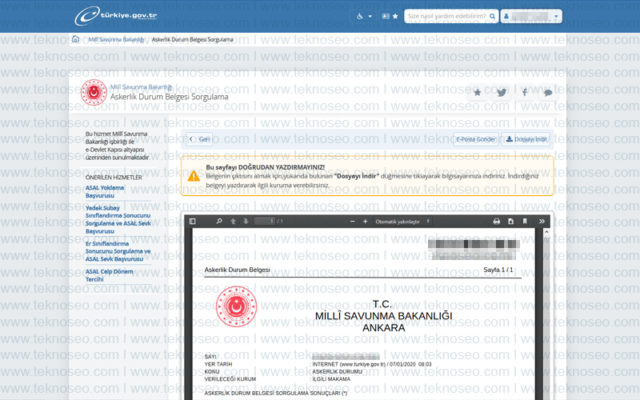This screenshot has width=640, height=400.
Task: Add service to favorites with star icon
Action: pyautogui.click(x=477, y=93)
